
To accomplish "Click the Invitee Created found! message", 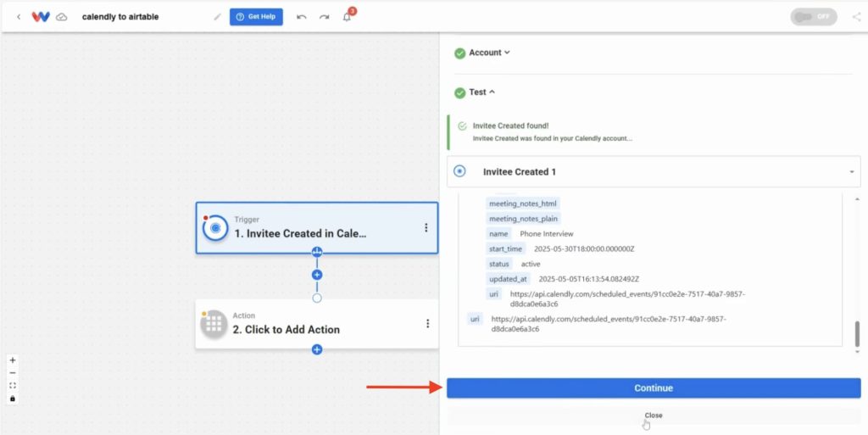I will point(510,126).
